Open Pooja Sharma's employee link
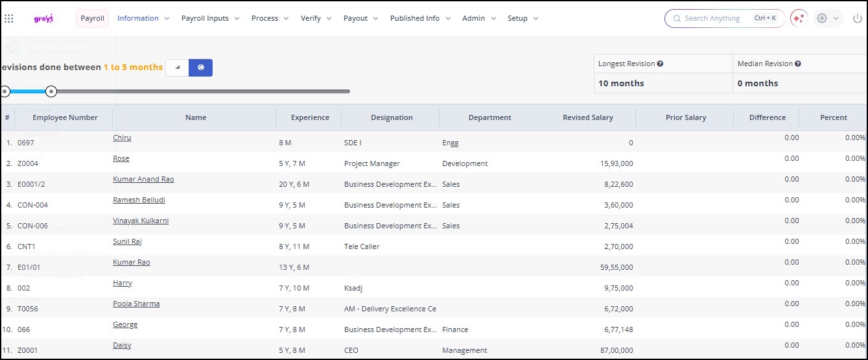This screenshot has width=868, height=360. pyautogui.click(x=136, y=304)
